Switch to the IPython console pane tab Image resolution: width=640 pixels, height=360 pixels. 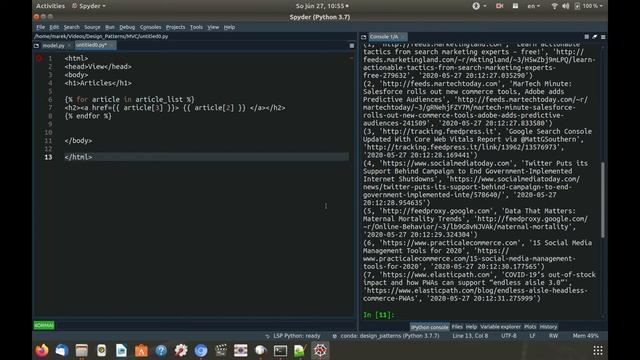point(429,327)
